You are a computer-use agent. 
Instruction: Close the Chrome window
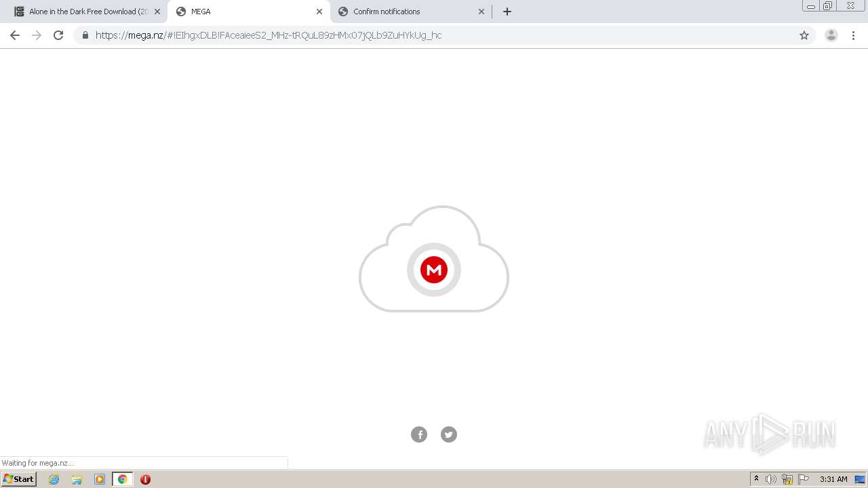(x=850, y=6)
